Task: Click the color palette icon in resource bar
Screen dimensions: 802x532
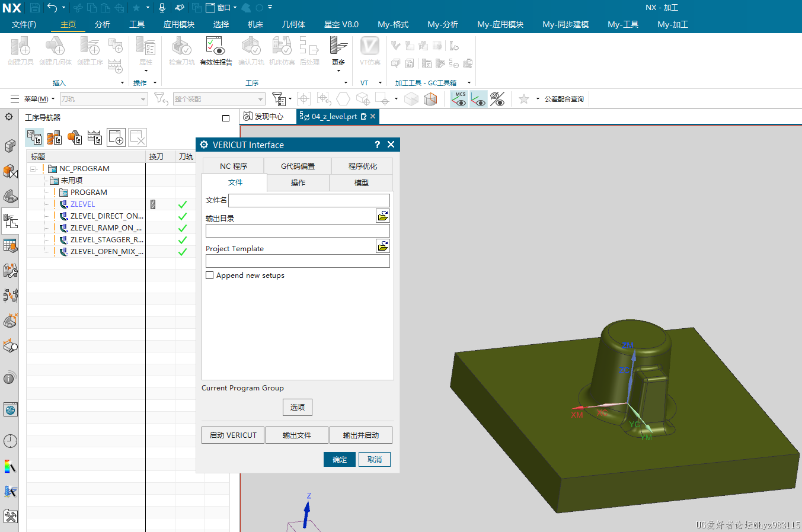Action: 9,466
